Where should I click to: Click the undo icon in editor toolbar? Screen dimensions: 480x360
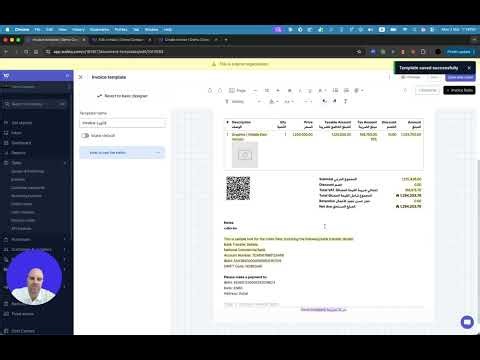pos(210,90)
